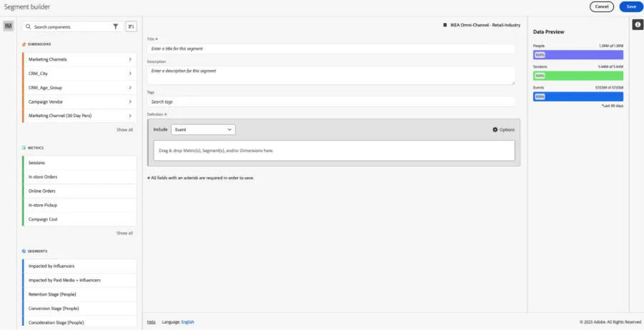Click the 1.39M of 1.39M People count
Image resolution: width=644 pixels, height=330 pixels.
point(611,46)
